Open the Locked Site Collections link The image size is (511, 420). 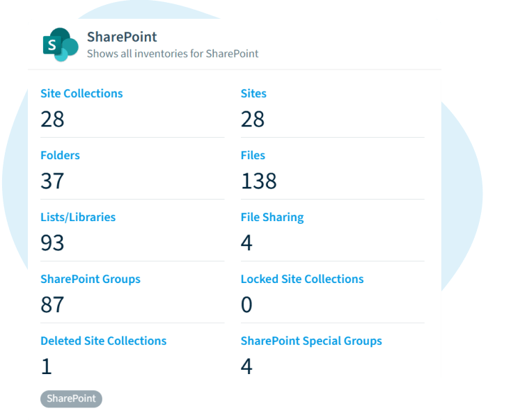click(x=302, y=279)
